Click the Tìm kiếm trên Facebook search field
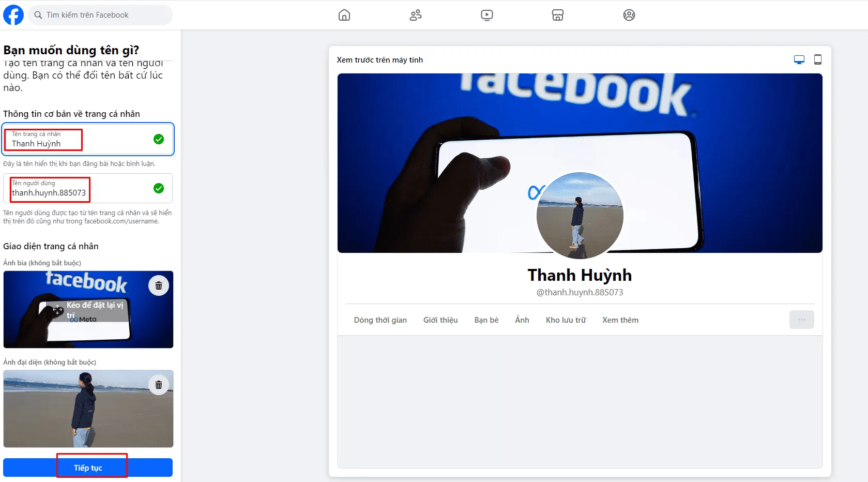868x482 pixels. (101, 14)
